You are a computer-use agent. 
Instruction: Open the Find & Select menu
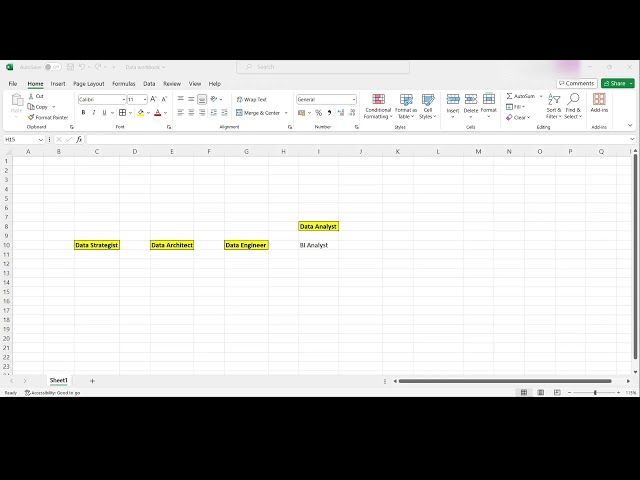573,107
